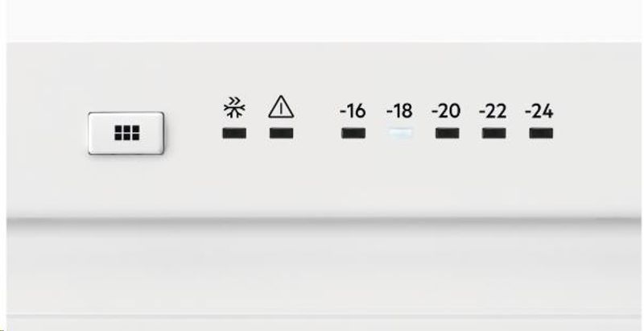Click the -16 temperature label
The height and width of the screenshot is (331, 644).
353,111
